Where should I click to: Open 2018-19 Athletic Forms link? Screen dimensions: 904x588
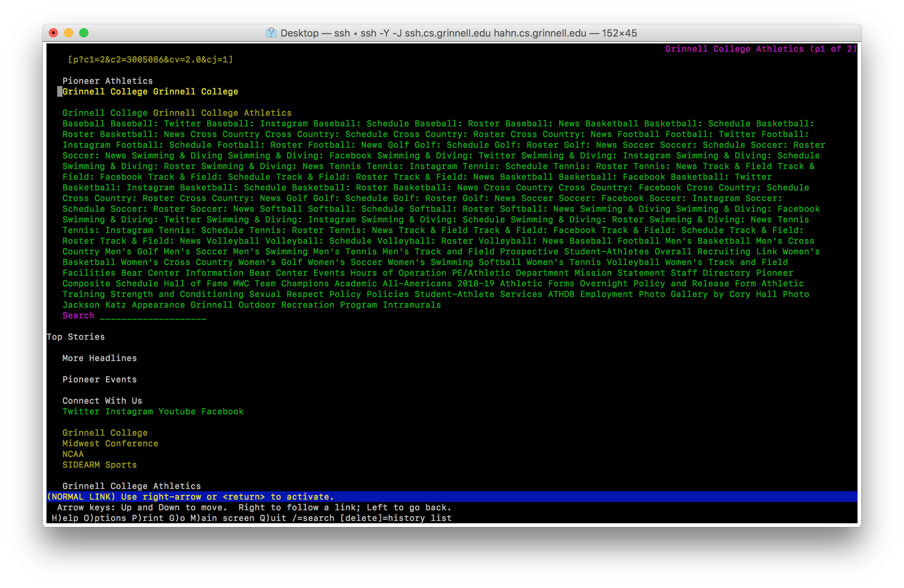point(516,284)
